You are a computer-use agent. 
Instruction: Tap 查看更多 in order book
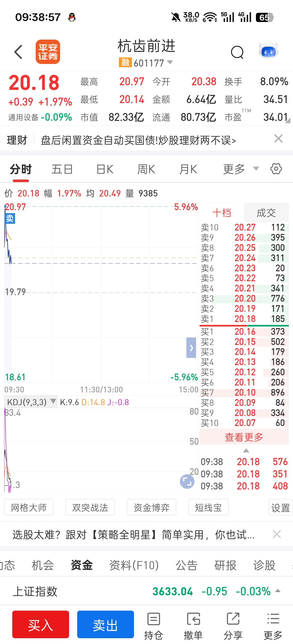(x=244, y=437)
